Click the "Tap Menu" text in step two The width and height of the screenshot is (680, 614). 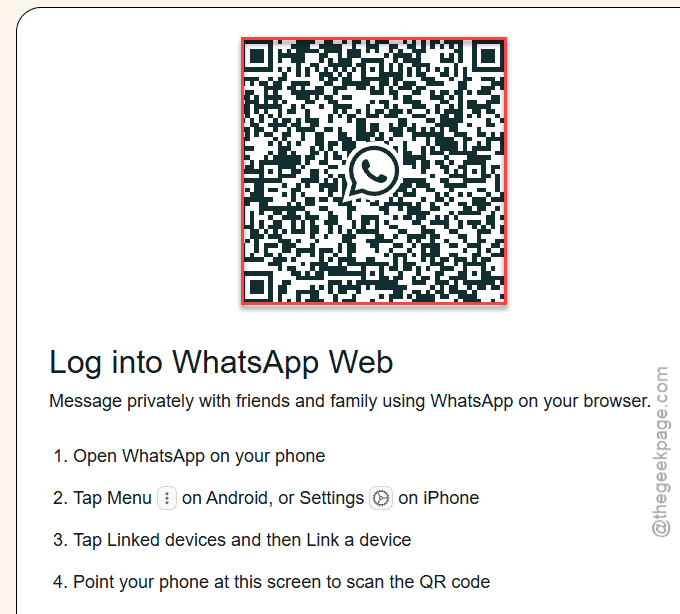[x=112, y=498]
